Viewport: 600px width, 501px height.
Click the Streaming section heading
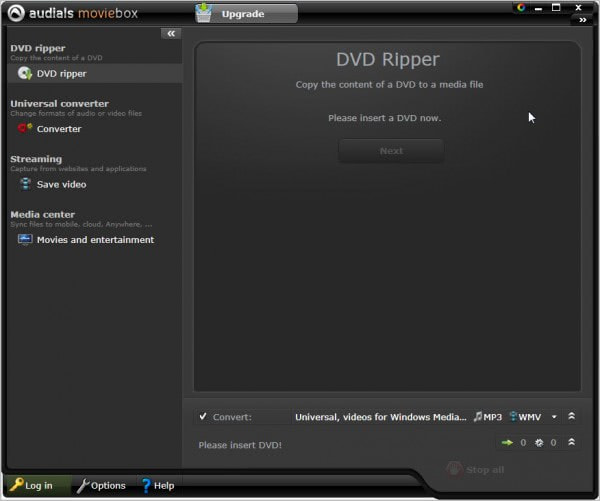click(x=36, y=159)
